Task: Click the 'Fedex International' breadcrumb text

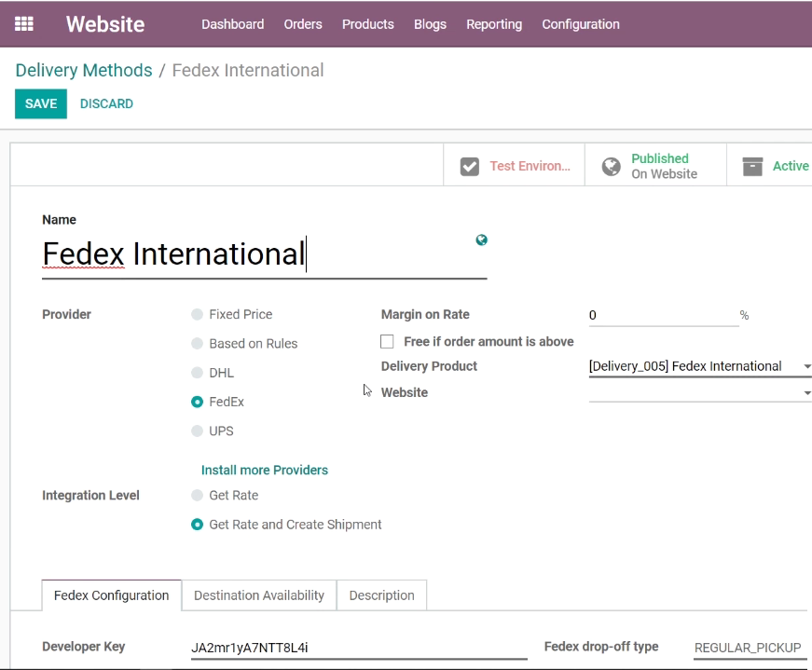Action: tap(248, 71)
